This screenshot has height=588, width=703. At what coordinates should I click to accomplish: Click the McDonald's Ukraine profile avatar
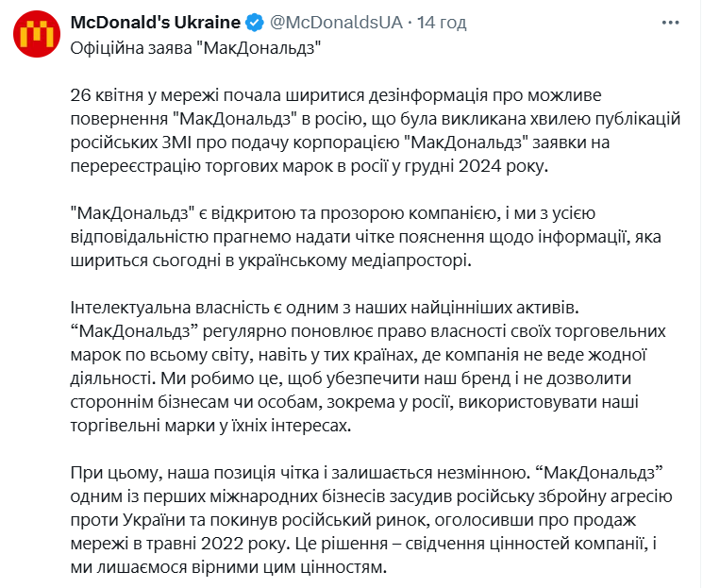tap(35, 34)
